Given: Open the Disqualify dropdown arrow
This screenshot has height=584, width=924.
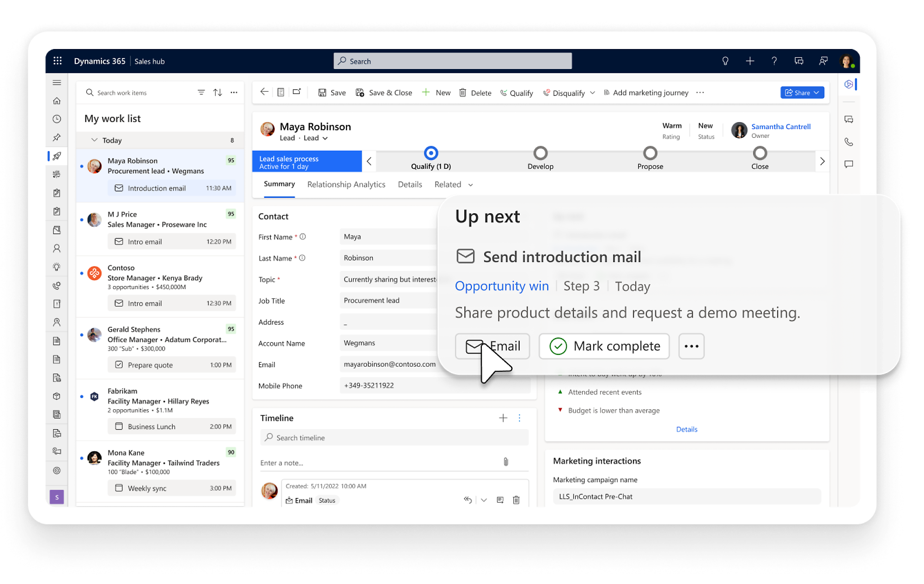Looking at the screenshot, I should [593, 93].
